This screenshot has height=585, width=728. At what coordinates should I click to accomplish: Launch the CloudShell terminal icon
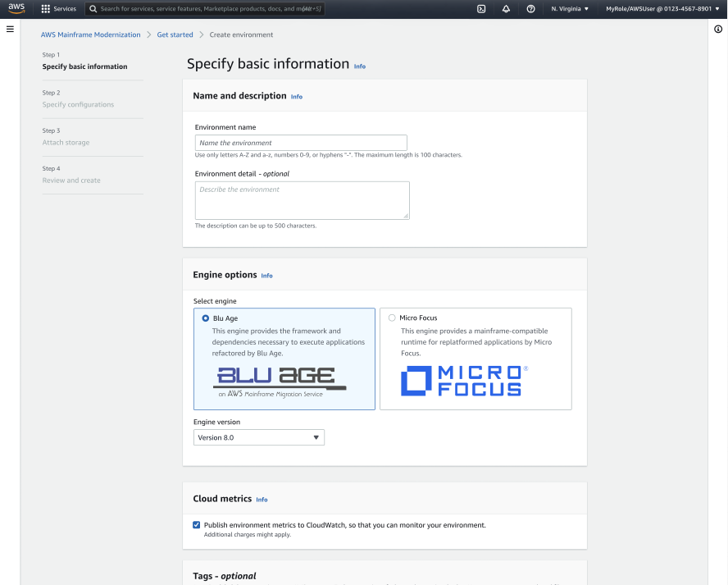click(x=480, y=9)
